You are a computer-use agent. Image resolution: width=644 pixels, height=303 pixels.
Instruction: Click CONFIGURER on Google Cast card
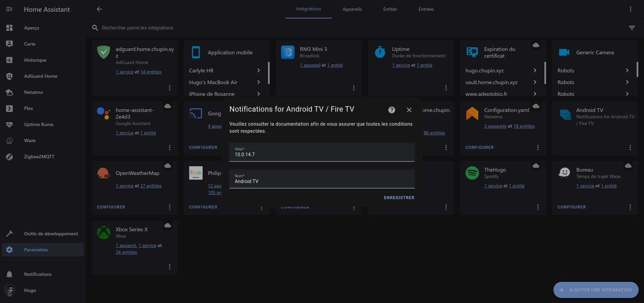coord(203,147)
